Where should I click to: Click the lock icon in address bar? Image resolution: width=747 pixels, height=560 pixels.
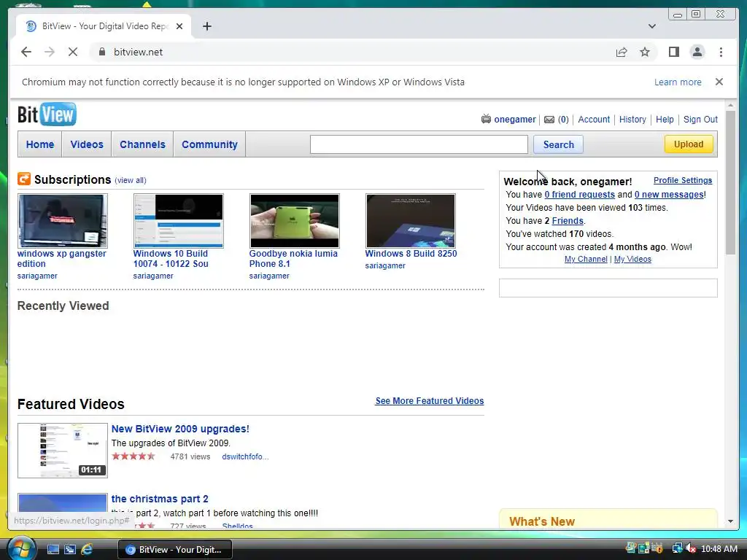pos(101,52)
